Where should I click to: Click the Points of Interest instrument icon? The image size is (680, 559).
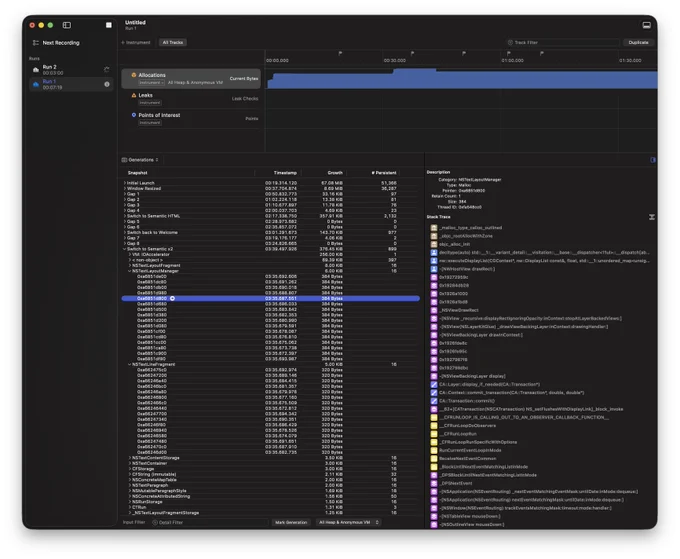134,115
